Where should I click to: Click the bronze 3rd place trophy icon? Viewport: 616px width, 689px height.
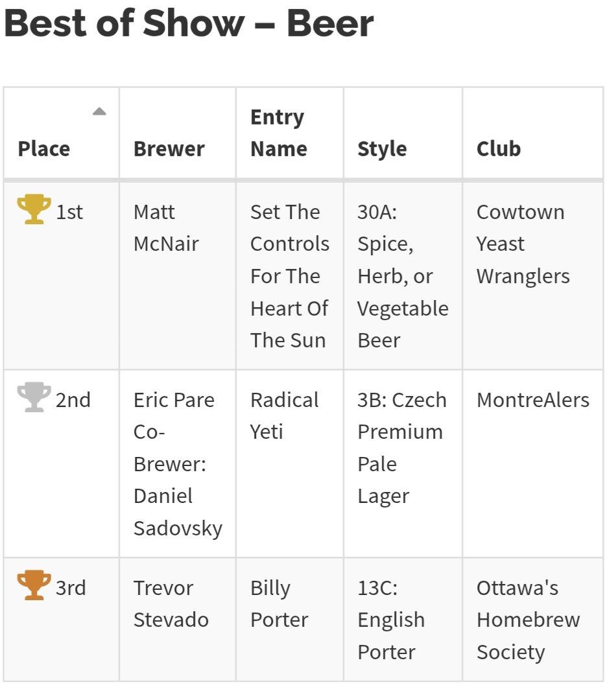click(x=34, y=586)
